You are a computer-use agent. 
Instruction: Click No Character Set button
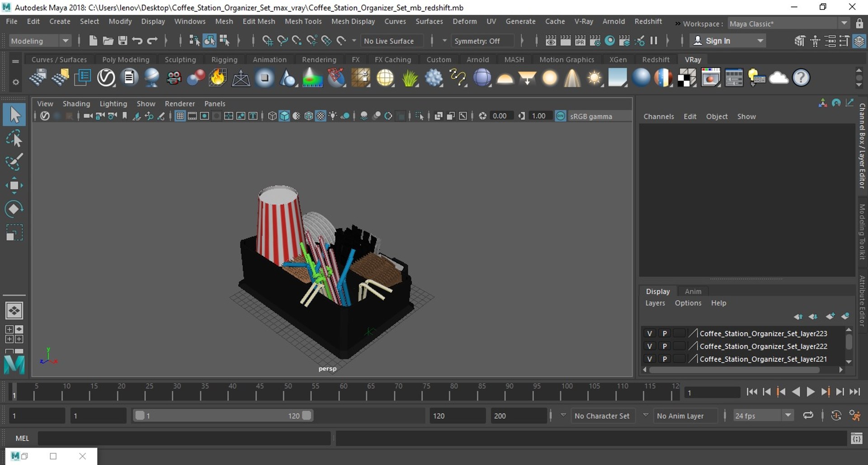point(602,416)
